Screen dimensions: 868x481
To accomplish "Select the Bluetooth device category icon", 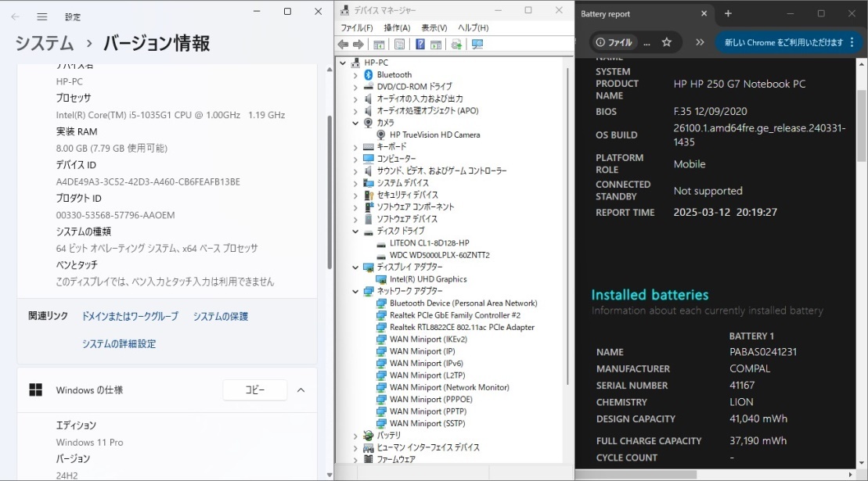I will coord(368,74).
